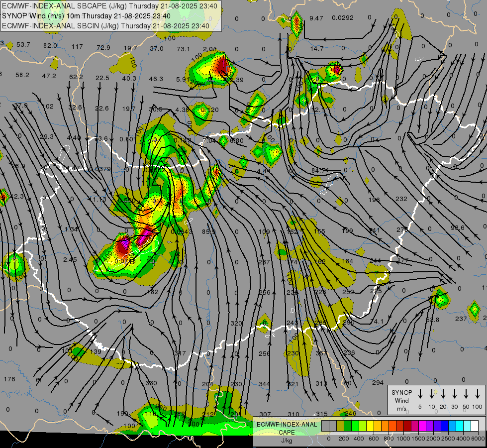Pick the dark red CAPE legend swatch
This screenshot has width=487, height=448.
tap(407, 426)
